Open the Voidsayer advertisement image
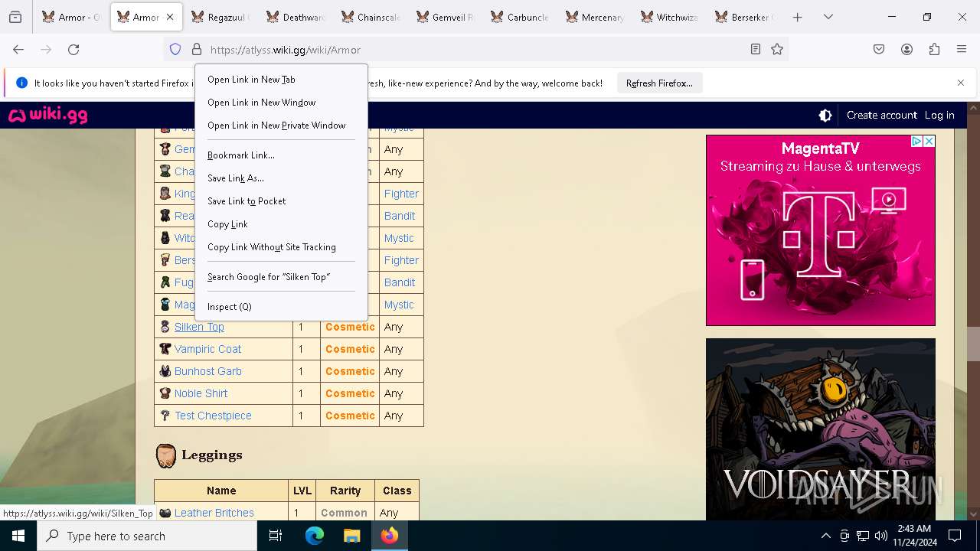Image resolution: width=980 pixels, height=551 pixels. pos(821,429)
